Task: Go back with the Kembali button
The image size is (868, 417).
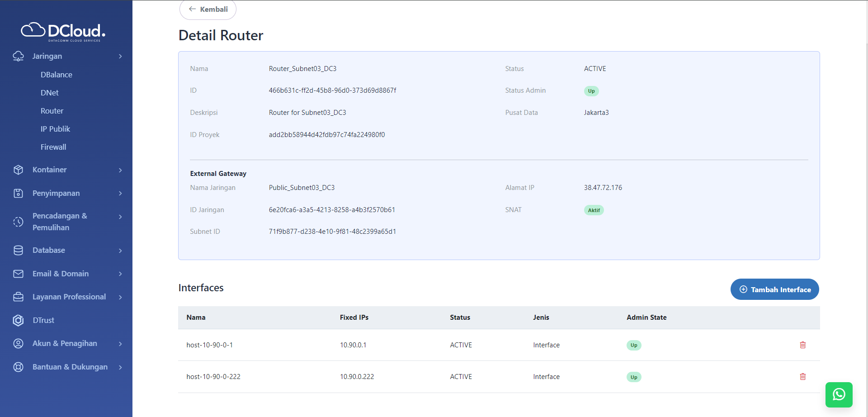Action: (208, 9)
